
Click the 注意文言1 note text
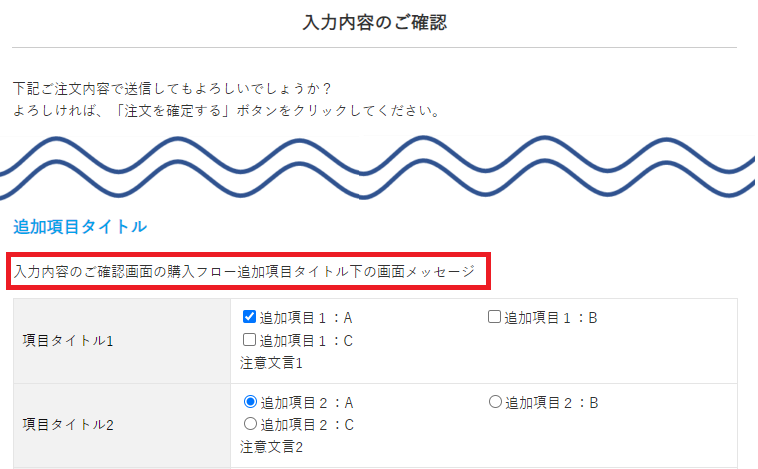point(271,362)
